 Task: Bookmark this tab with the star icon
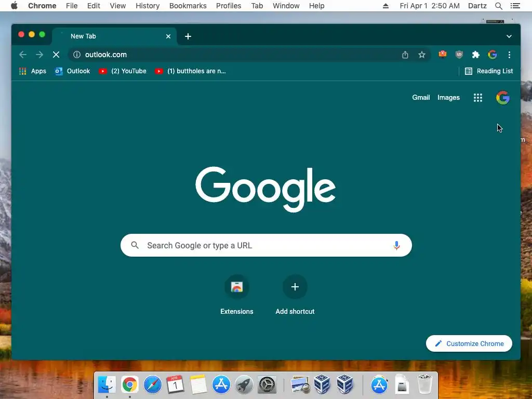pyautogui.click(x=422, y=55)
